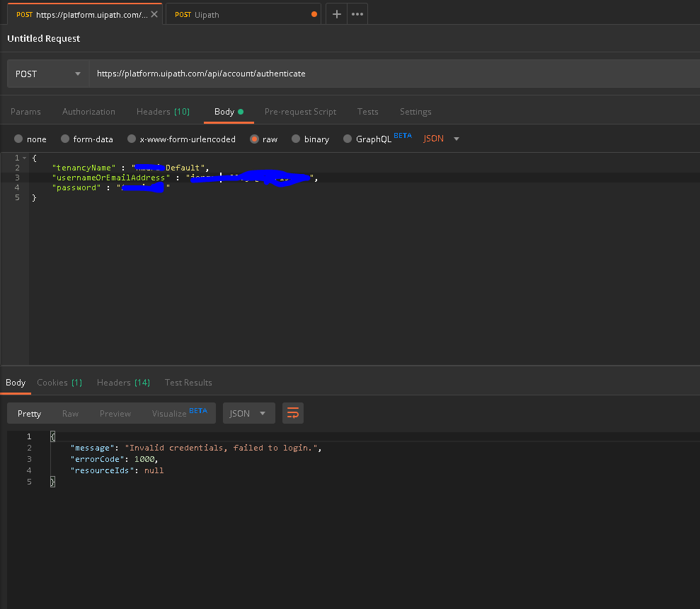Click the "usernameOrEmailAddress" key in body
Viewport: 700px width, 609px height.
pyautogui.click(x=111, y=178)
